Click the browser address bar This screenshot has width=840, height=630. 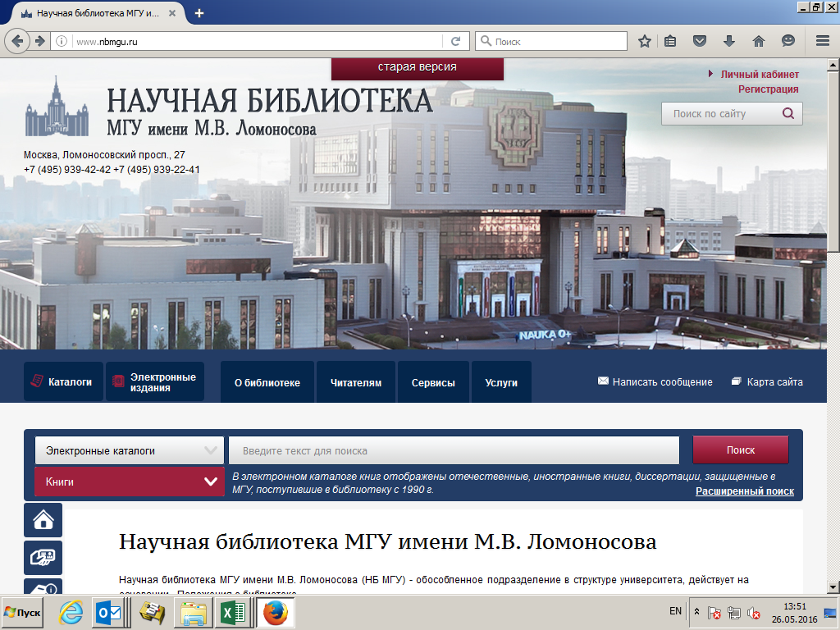pos(257,41)
